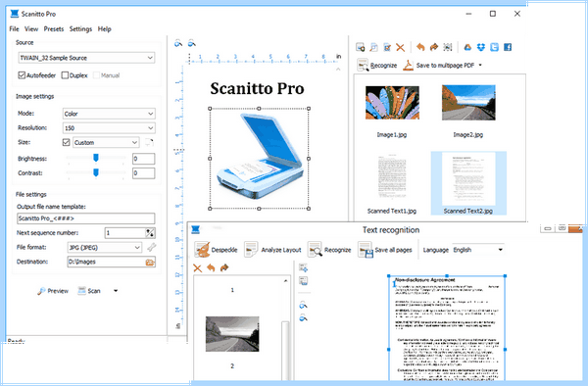Click the Contrast value field
This screenshot has height=386, width=588.
point(144,173)
